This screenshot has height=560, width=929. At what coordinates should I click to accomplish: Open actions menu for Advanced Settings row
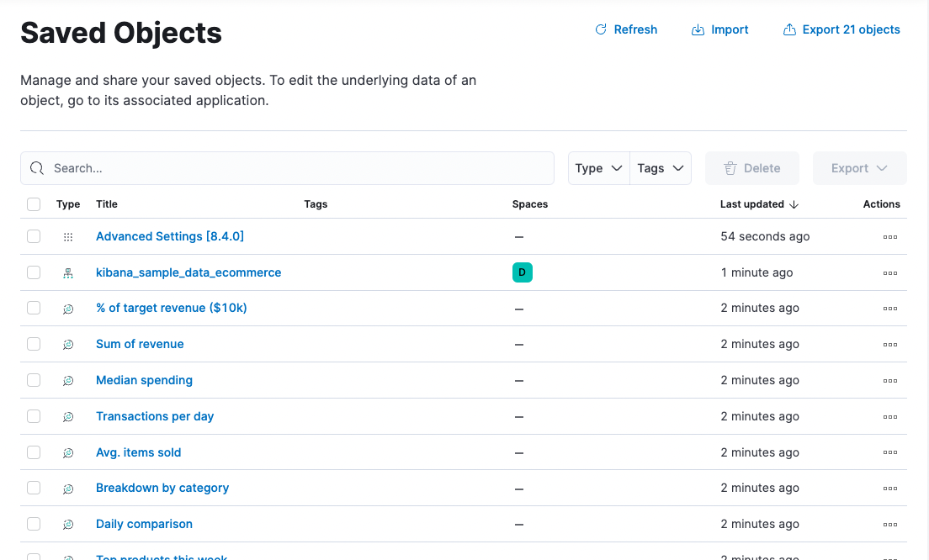point(889,237)
